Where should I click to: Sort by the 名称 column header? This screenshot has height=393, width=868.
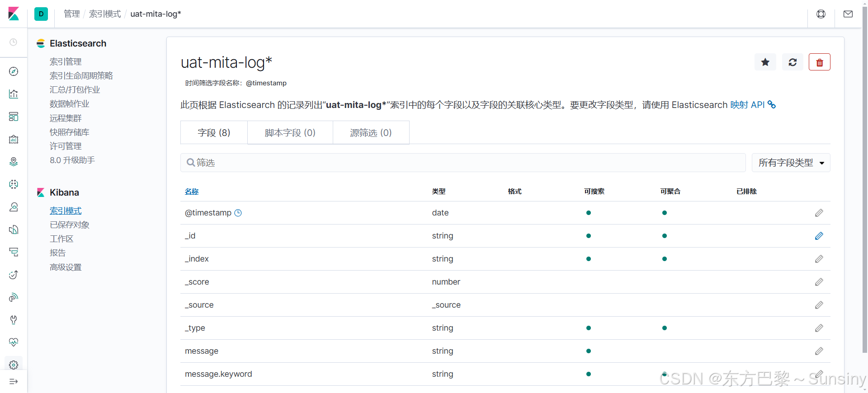tap(192, 192)
